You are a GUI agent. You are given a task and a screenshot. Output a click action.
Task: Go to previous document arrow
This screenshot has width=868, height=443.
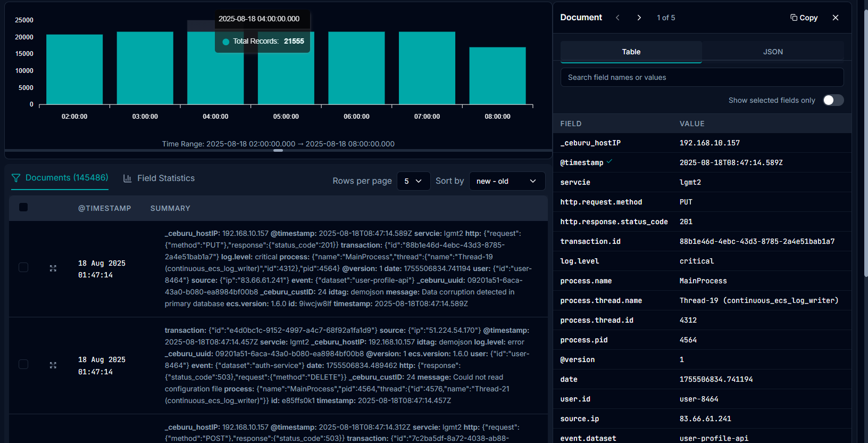click(617, 18)
